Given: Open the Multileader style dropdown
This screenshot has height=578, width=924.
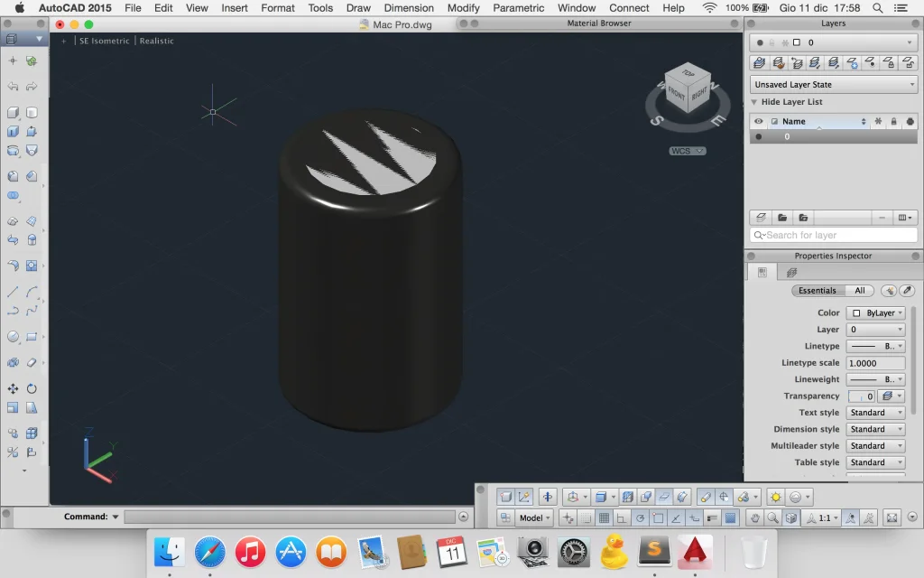Looking at the screenshot, I should [875, 446].
